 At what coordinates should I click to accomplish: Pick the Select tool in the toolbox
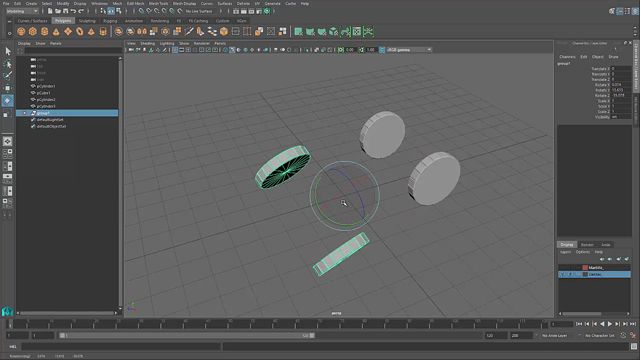tap(8, 51)
